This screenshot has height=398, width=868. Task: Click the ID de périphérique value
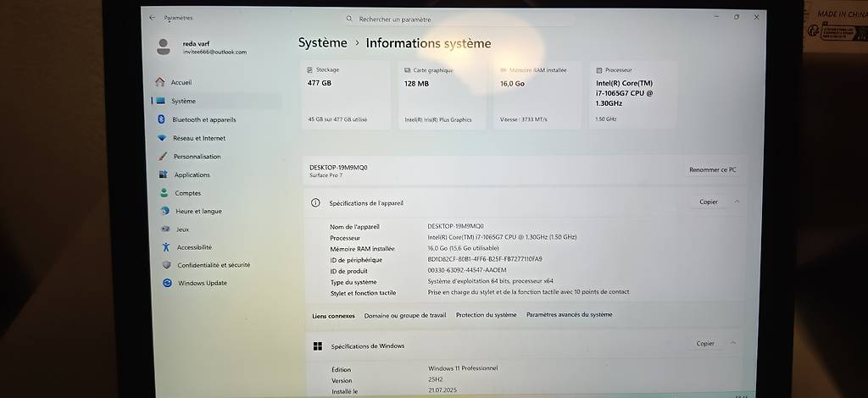(484, 259)
